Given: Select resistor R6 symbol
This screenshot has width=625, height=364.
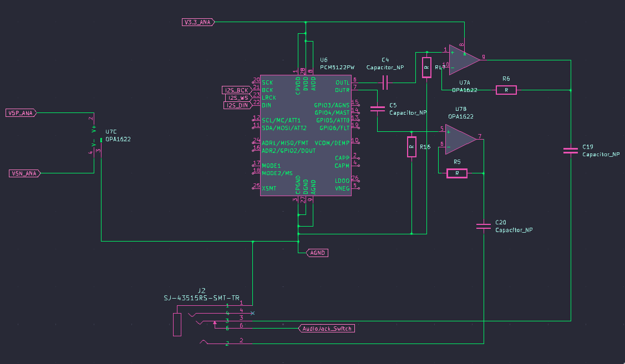Looking at the screenshot, I should (506, 90).
